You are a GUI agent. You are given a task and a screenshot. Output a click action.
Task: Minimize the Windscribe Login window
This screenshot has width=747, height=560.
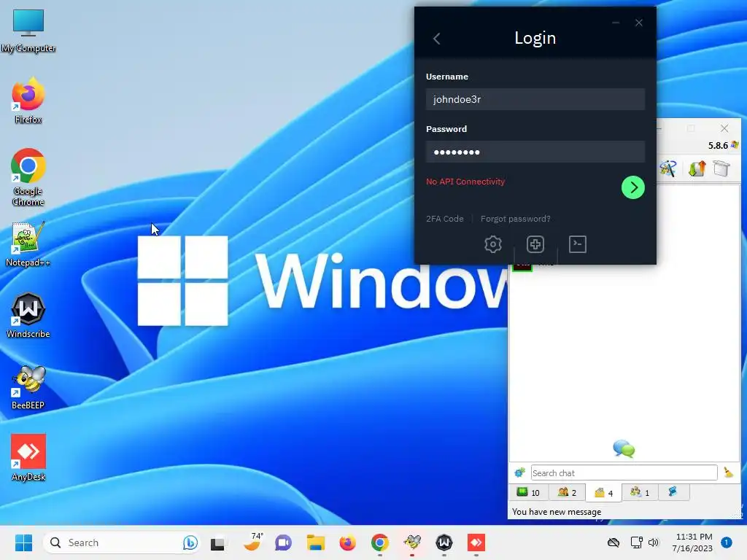(x=616, y=23)
